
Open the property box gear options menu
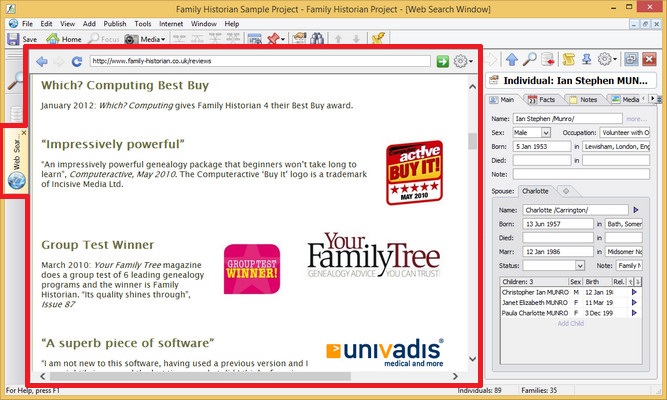pos(607,60)
